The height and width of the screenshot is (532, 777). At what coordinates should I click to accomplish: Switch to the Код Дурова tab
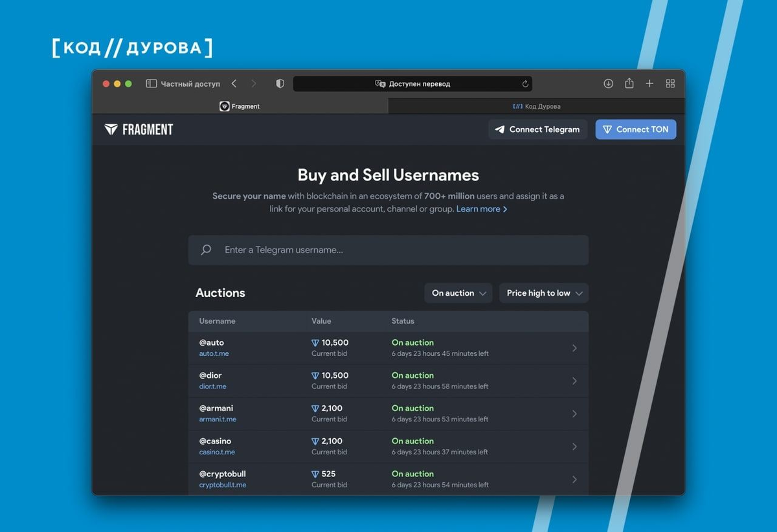536,106
